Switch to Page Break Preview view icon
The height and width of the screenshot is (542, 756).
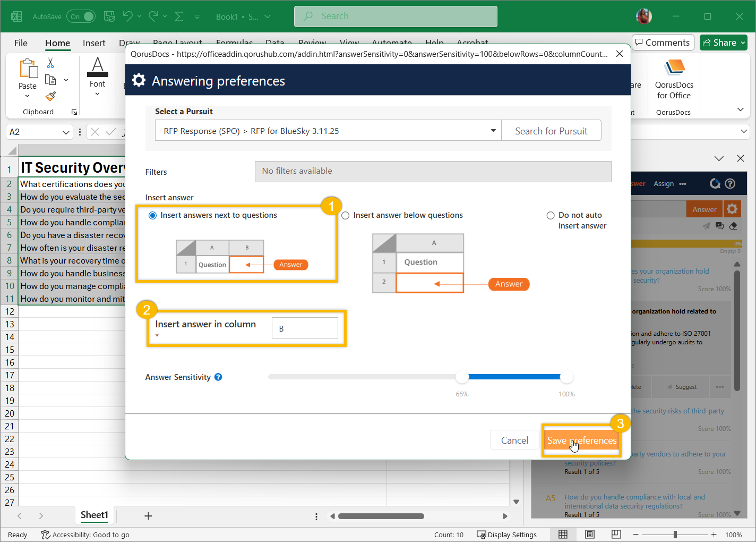click(x=616, y=535)
